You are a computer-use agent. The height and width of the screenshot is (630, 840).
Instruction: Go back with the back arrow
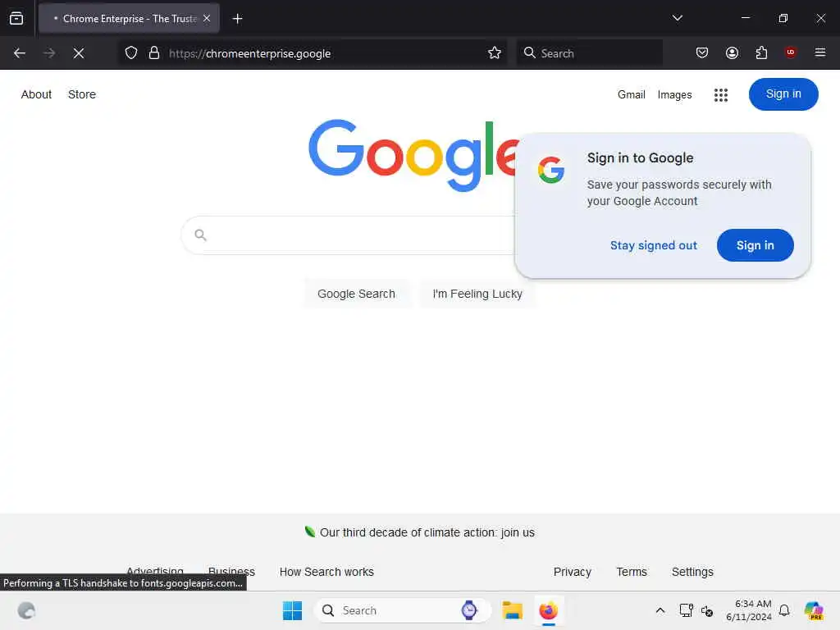[x=20, y=53]
